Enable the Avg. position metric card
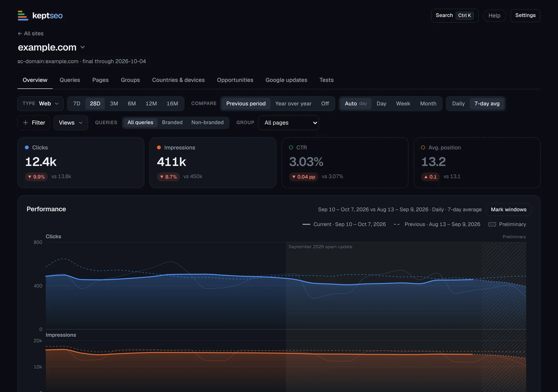 tap(477, 163)
